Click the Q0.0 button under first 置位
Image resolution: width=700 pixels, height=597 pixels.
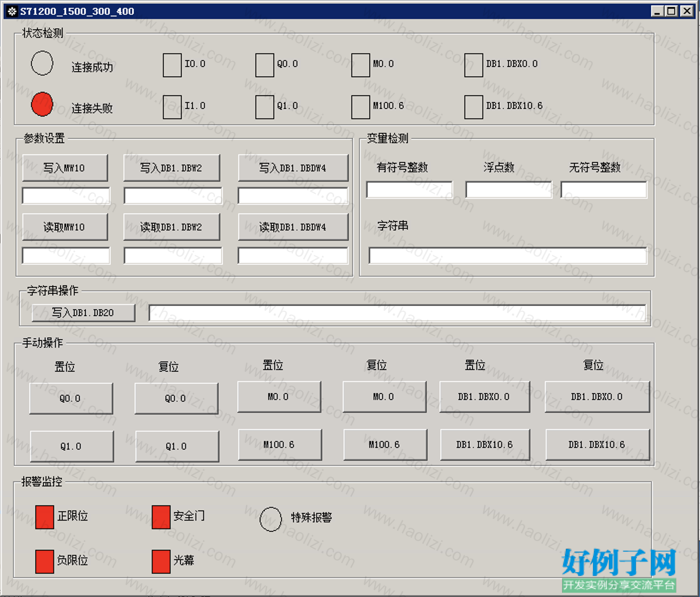coord(71,398)
